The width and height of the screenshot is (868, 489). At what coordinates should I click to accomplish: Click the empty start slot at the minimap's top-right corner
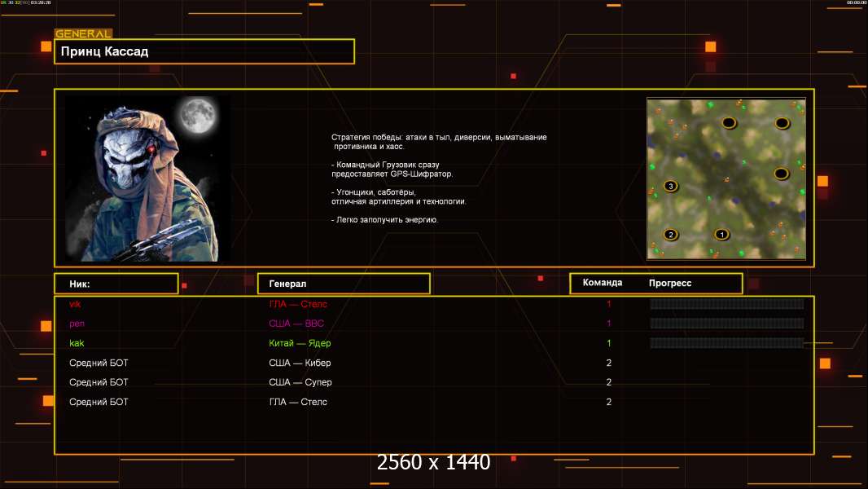(782, 123)
